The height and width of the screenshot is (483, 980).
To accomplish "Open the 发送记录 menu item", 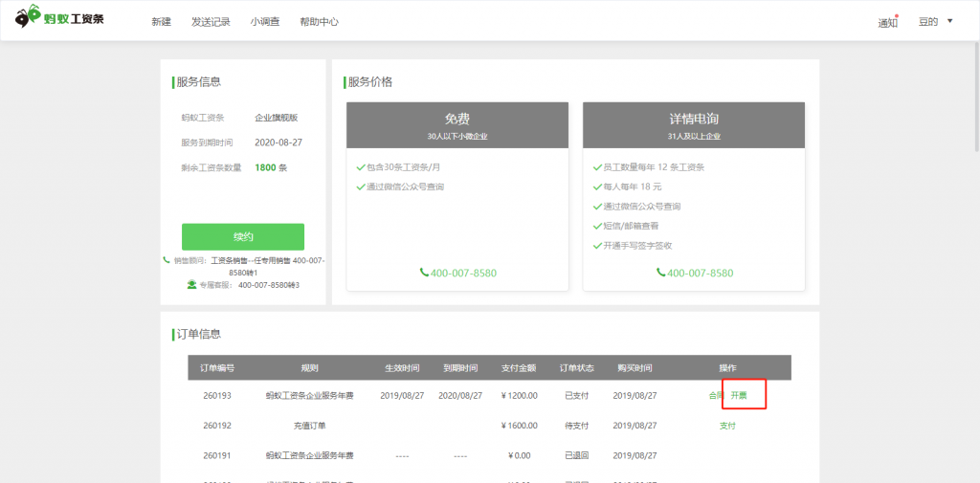I will click(211, 22).
